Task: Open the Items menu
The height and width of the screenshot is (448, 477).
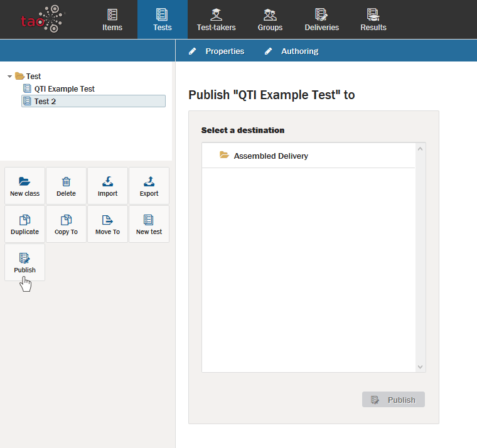Action: (112, 19)
